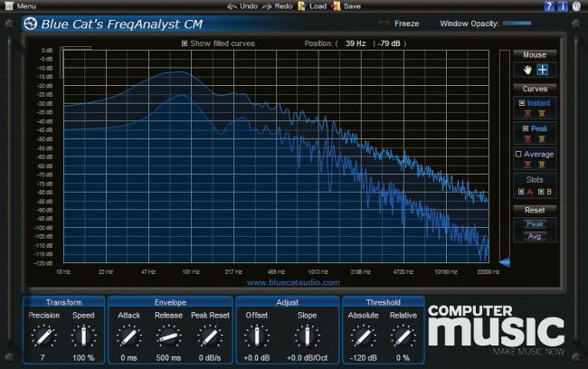Click Save text button
588x369 pixels.
coord(352,6)
